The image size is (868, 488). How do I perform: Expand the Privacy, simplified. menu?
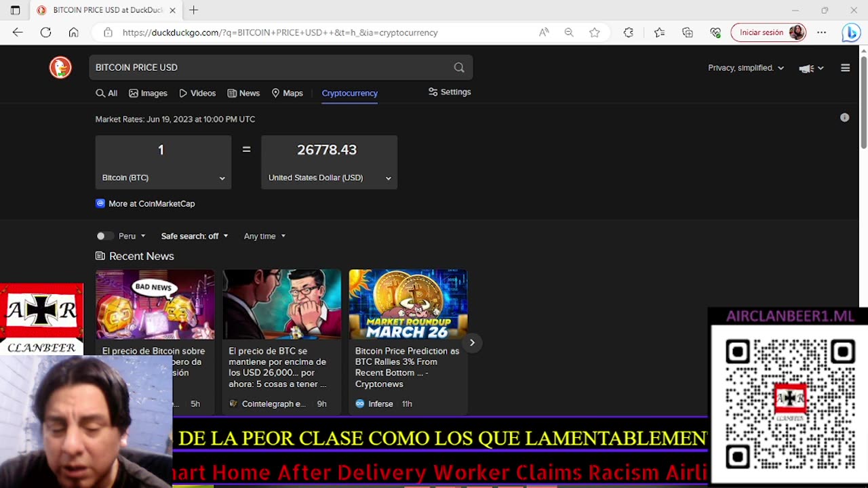746,68
